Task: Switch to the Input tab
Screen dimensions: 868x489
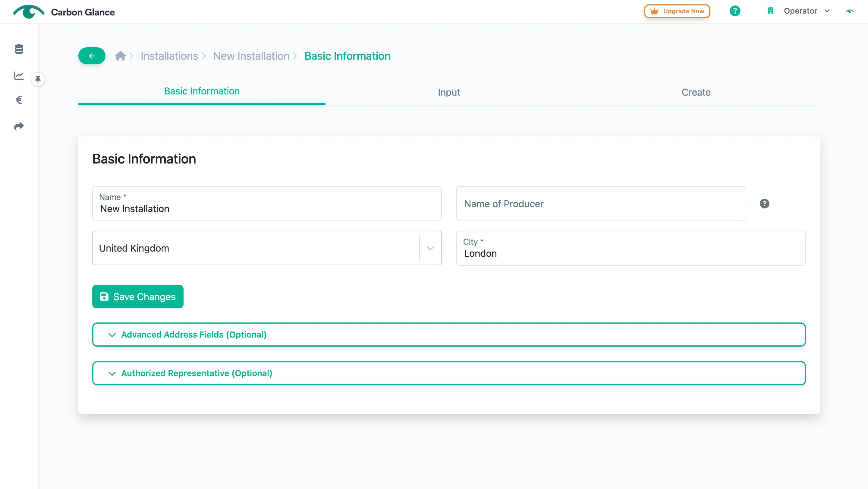Action: coord(449,92)
